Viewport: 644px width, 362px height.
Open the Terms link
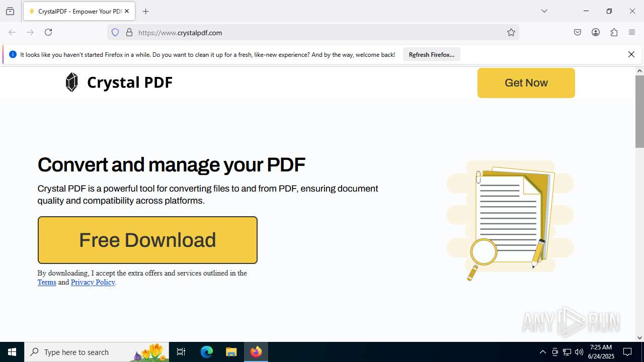pyautogui.click(x=47, y=282)
